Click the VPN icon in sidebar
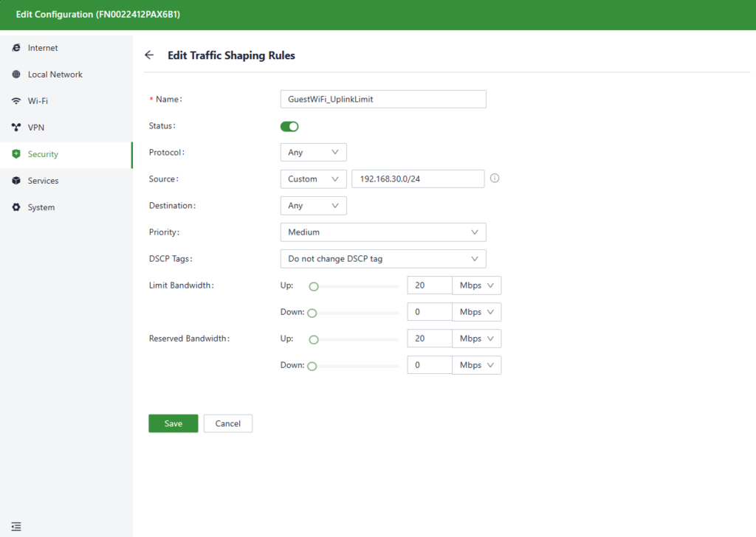The height and width of the screenshot is (537, 756). 16,128
